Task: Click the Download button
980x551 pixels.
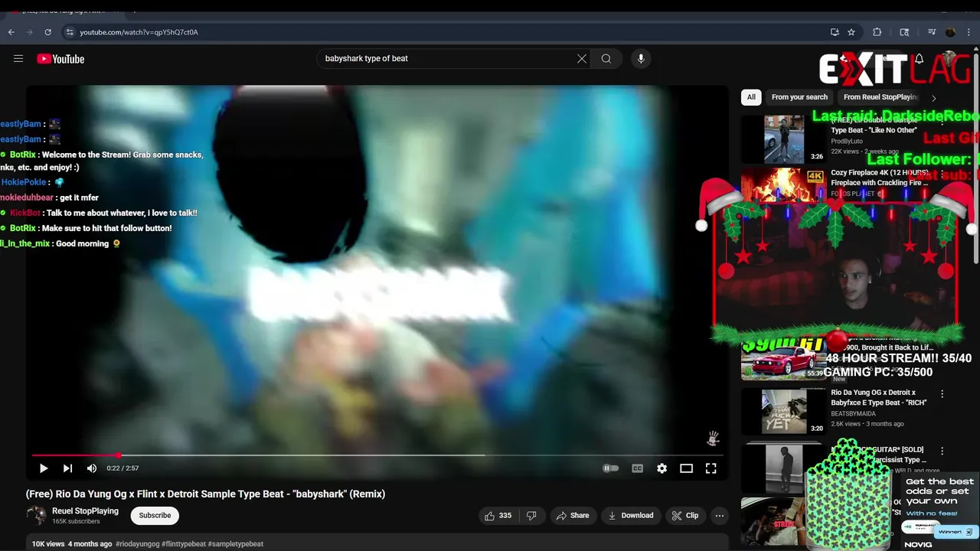Action: click(x=631, y=516)
